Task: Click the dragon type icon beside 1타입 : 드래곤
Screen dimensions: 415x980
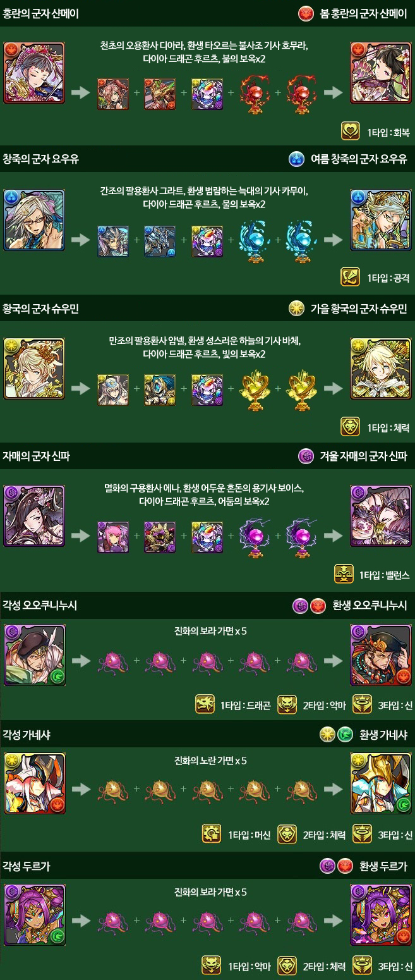Action: tap(205, 705)
